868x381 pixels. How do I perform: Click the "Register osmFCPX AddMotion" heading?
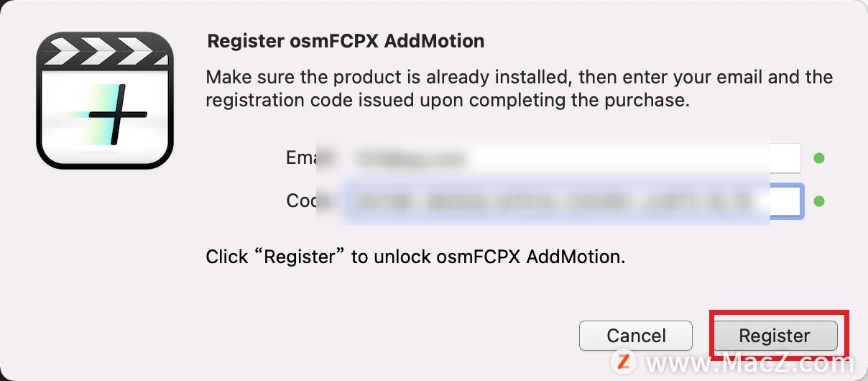tap(346, 41)
